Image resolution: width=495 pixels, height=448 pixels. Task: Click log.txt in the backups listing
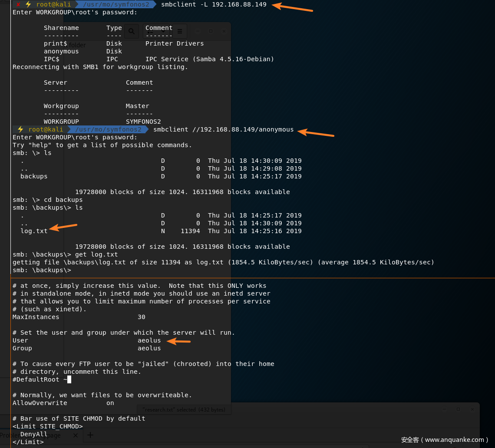click(34, 231)
